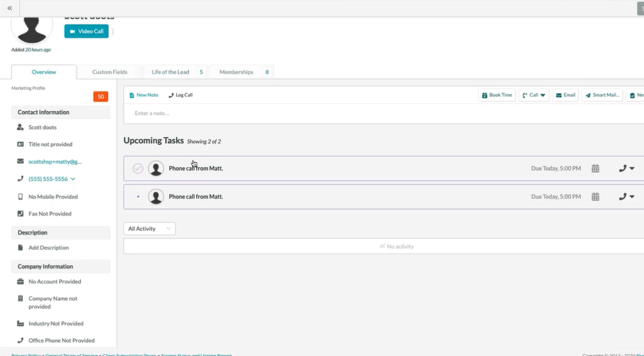Click the contact profile avatar picture
This screenshot has width=644, height=356.
click(x=32, y=27)
